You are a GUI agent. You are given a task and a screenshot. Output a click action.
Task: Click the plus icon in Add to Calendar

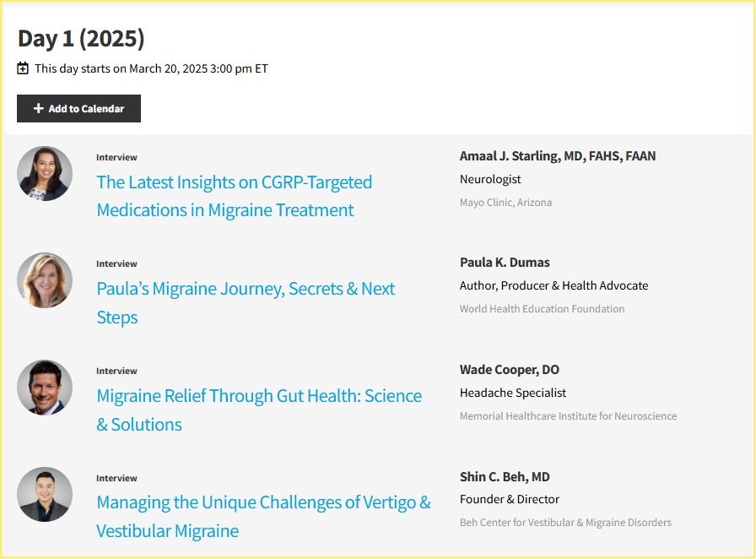[x=39, y=109]
